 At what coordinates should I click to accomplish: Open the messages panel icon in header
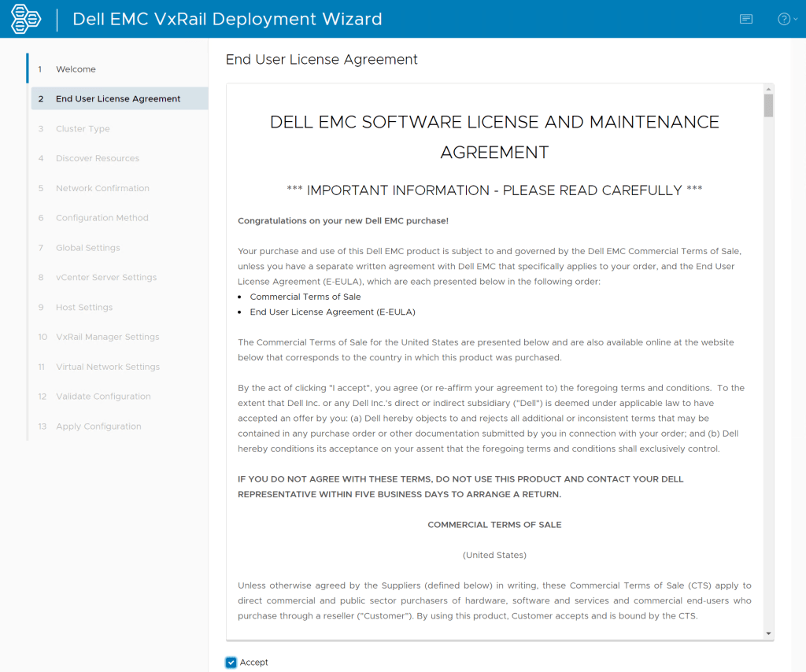pyautogui.click(x=746, y=19)
